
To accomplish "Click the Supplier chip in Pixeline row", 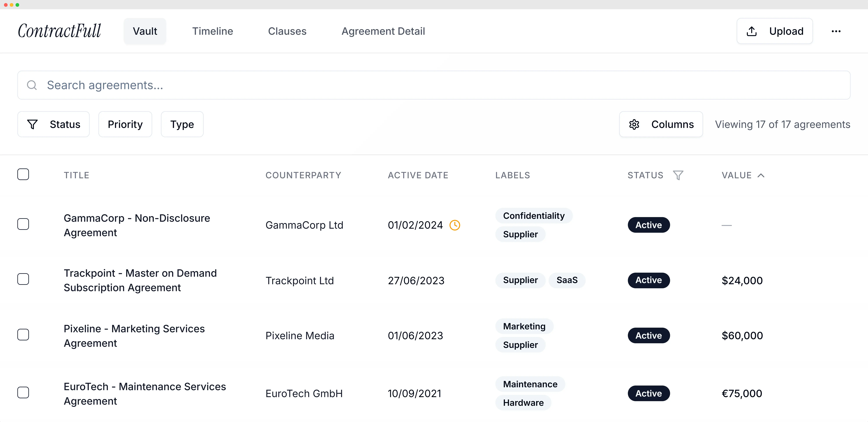I will [520, 345].
